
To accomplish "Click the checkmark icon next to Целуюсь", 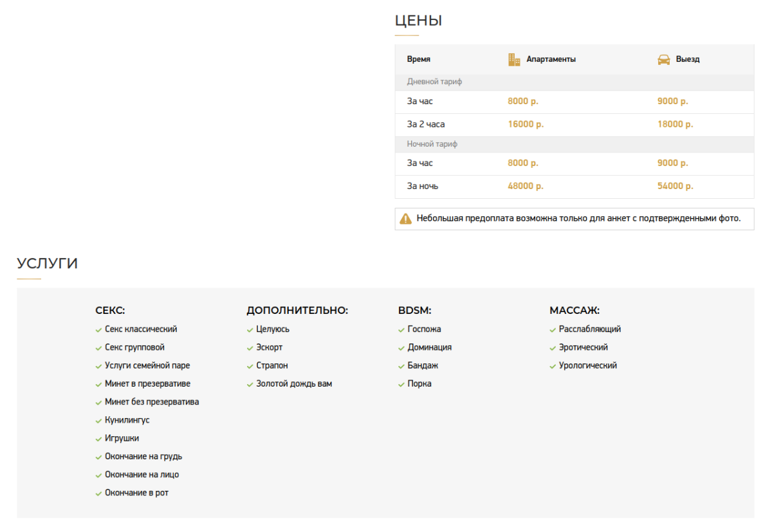I will pos(250,330).
